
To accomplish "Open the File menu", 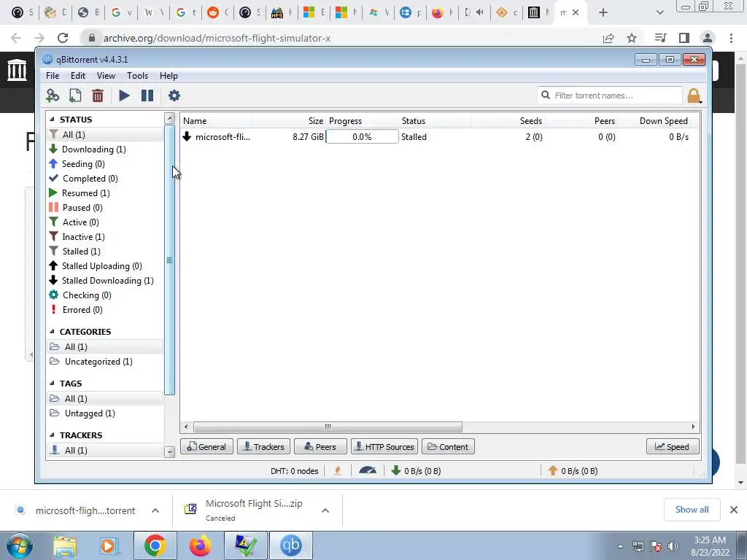I will point(53,76).
